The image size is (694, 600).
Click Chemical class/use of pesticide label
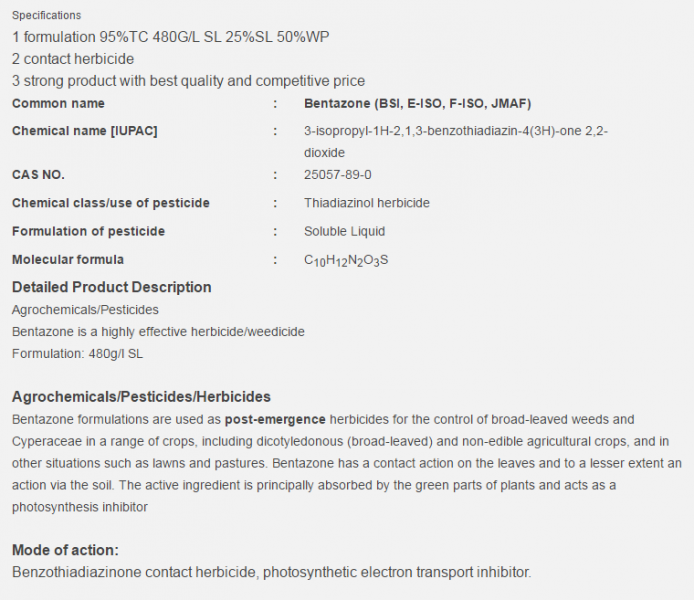point(111,203)
